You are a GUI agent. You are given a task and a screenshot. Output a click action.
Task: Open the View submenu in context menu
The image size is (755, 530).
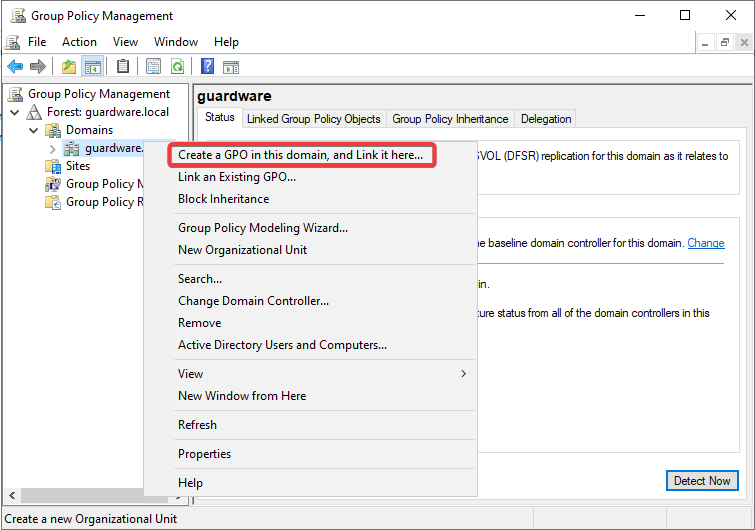[x=322, y=374]
